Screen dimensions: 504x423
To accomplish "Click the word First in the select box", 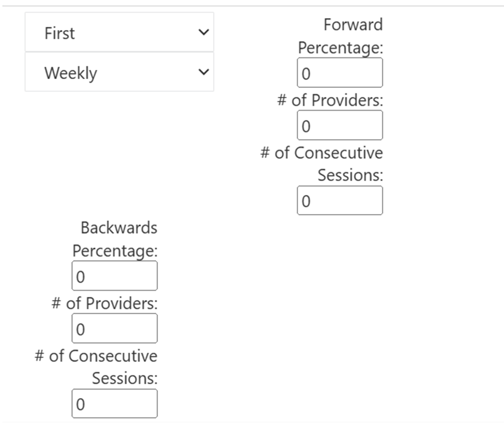I will click(x=59, y=34).
